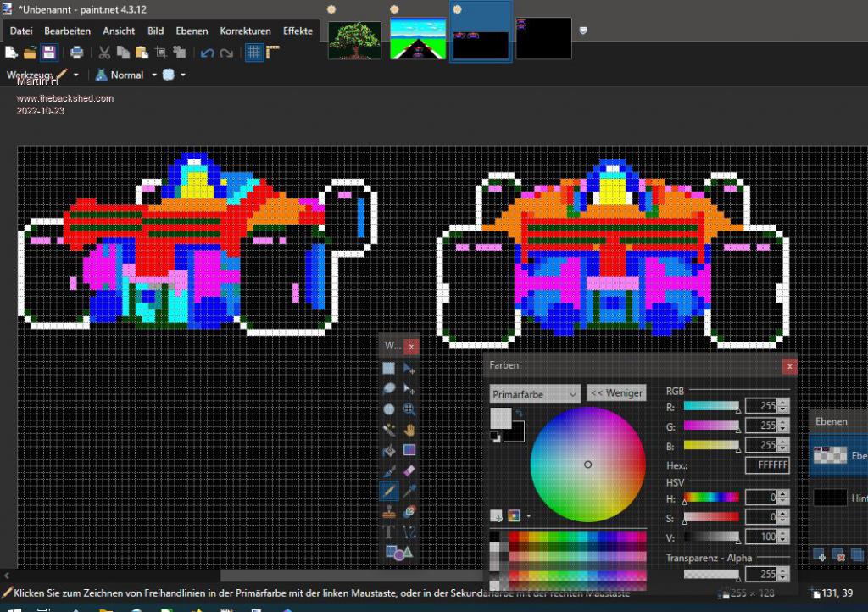
Task: Click the Undo arrow icon
Action: point(208,53)
